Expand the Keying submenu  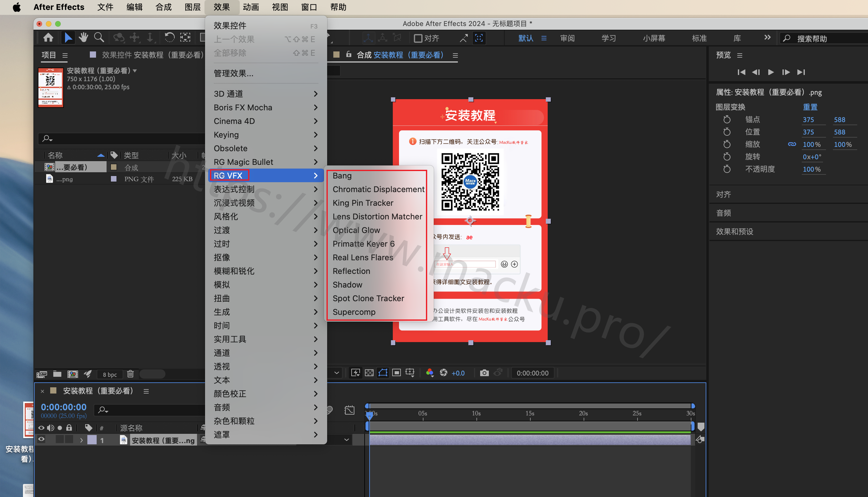coord(265,134)
